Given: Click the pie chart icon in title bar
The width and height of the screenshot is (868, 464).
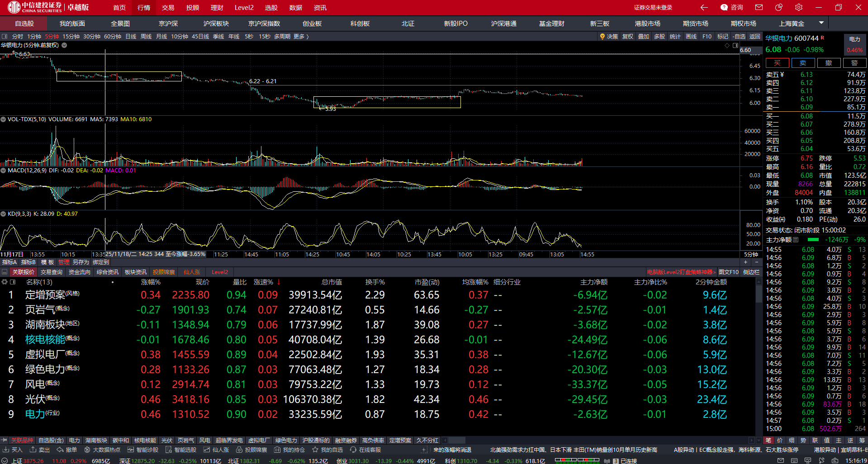Looking at the screenshot, I should click(778, 7).
